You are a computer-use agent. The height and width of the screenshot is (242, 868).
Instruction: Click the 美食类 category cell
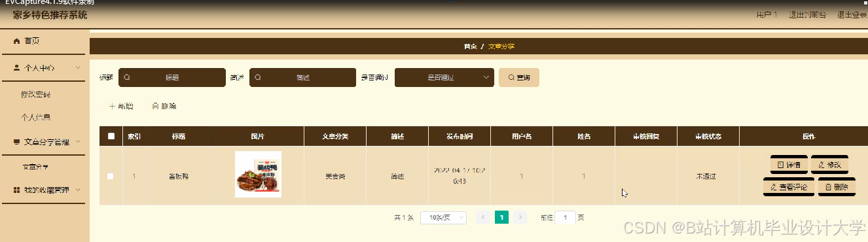point(335,176)
